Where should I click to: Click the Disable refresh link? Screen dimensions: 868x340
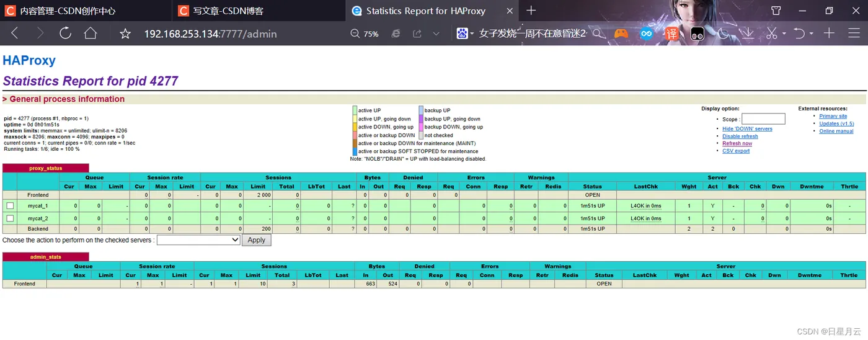(740, 136)
